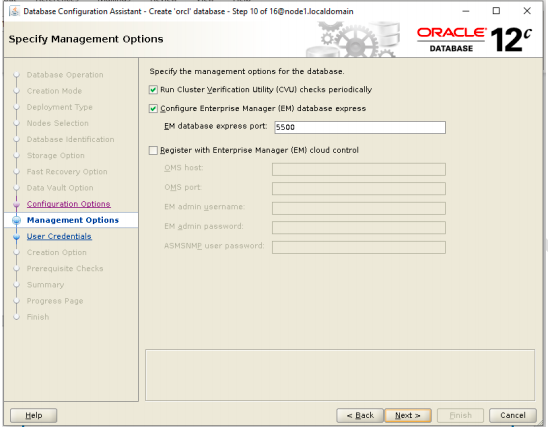Click the Progress Page step

pyautogui.click(x=55, y=301)
